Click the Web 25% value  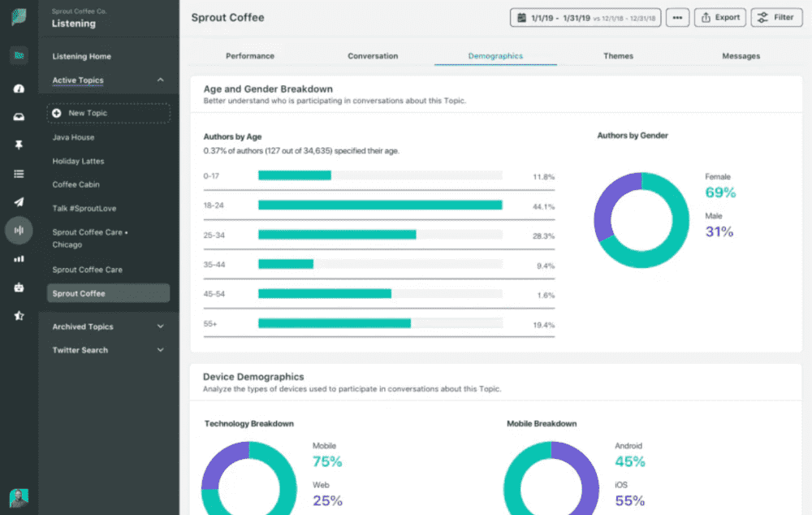(327, 500)
